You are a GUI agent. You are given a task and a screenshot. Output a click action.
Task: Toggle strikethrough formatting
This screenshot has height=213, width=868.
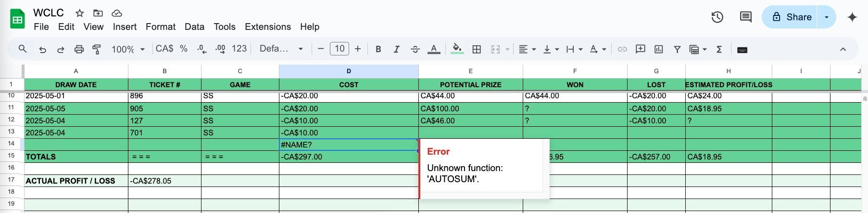[415, 49]
